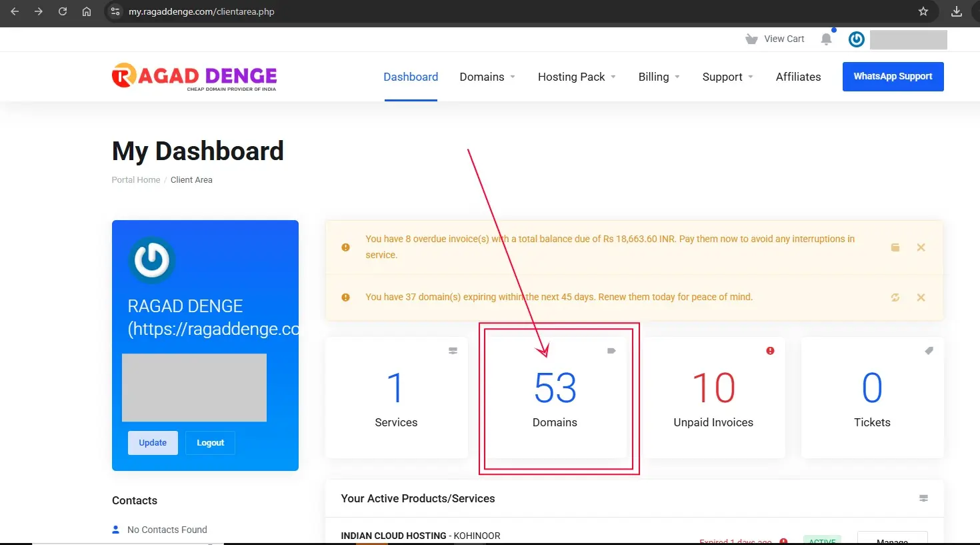This screenshot has width=980, height=545.
Task: Expand the Domains menu dropdown
Action: coord(487,77)
